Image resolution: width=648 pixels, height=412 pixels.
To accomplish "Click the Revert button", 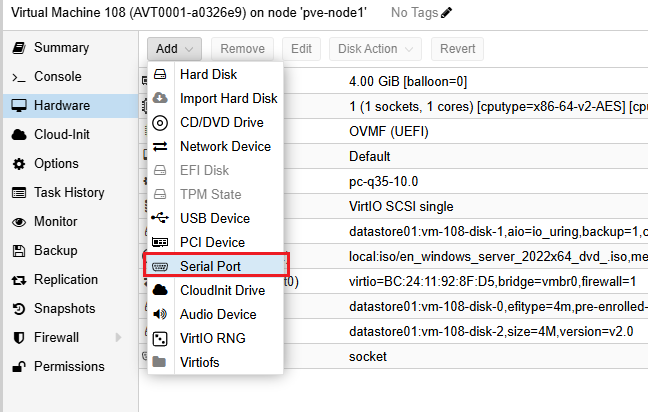I will (x=457, y=48).
